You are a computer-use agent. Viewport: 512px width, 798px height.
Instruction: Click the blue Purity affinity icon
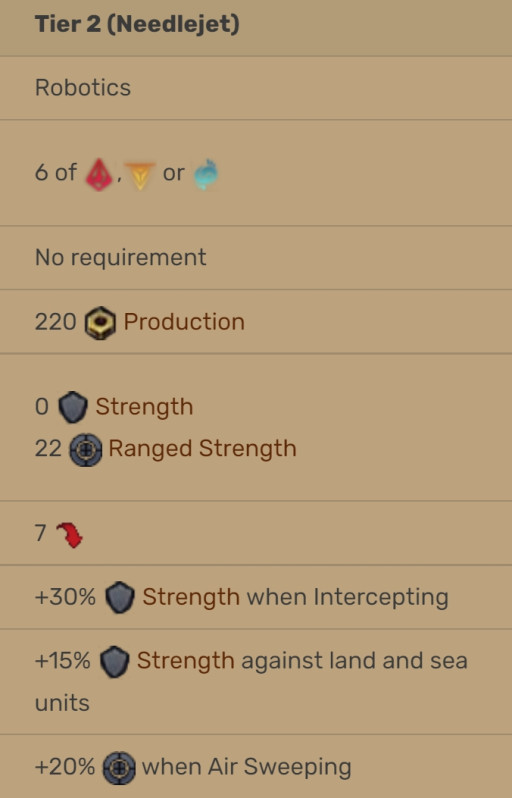(206, 175)
